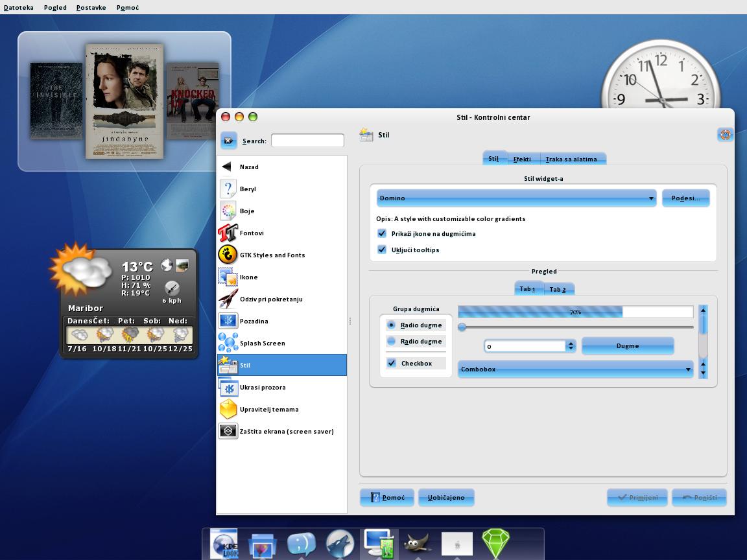Open the blue folder dock icon
Screen dimensions: 747x560
[263, 546]
